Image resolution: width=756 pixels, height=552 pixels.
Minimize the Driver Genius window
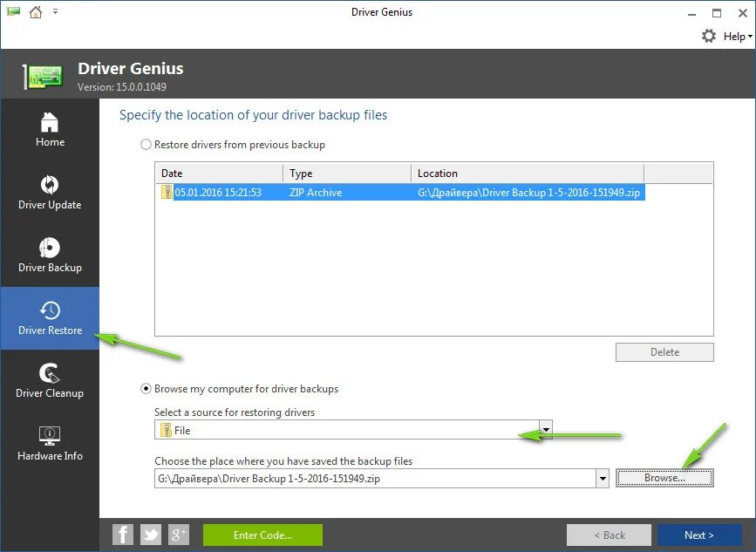click(691, 13)
